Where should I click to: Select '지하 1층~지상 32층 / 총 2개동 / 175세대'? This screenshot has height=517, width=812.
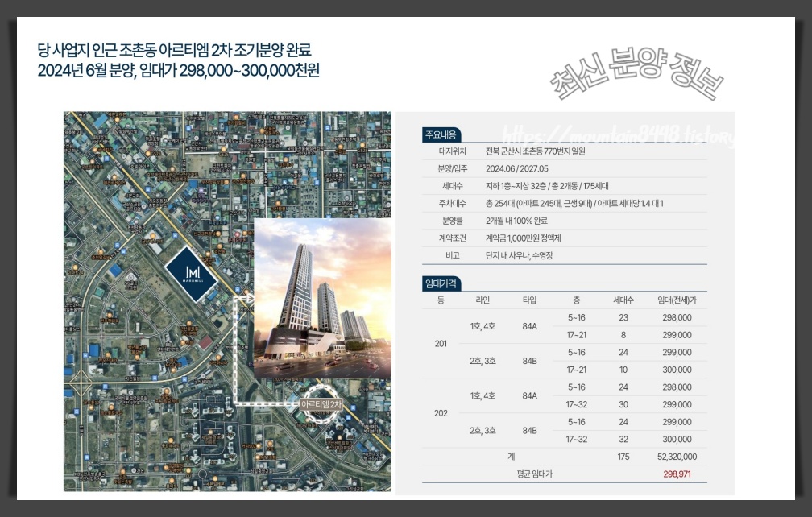548,186
